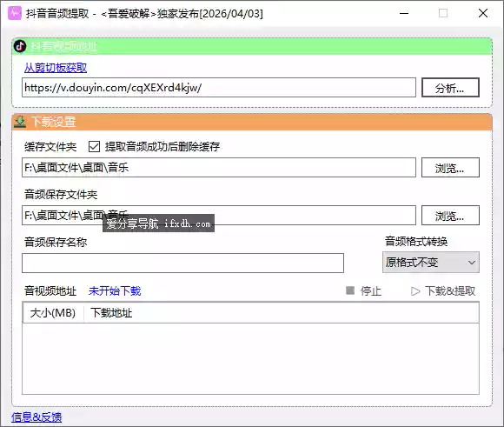Click the 音视频地址 label
This screenshot has height=427, width=504.
pos(50,290)
